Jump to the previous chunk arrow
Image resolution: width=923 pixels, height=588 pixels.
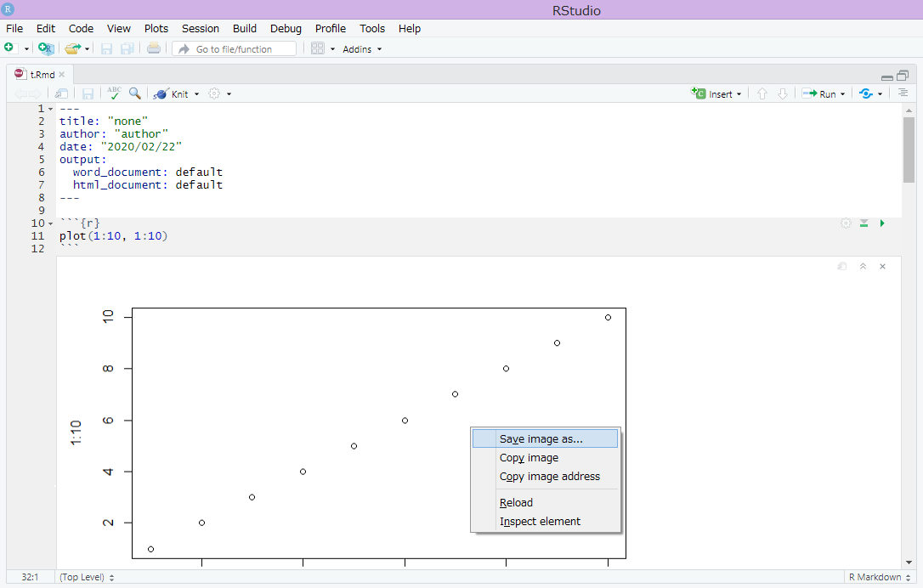pos(762,94)
